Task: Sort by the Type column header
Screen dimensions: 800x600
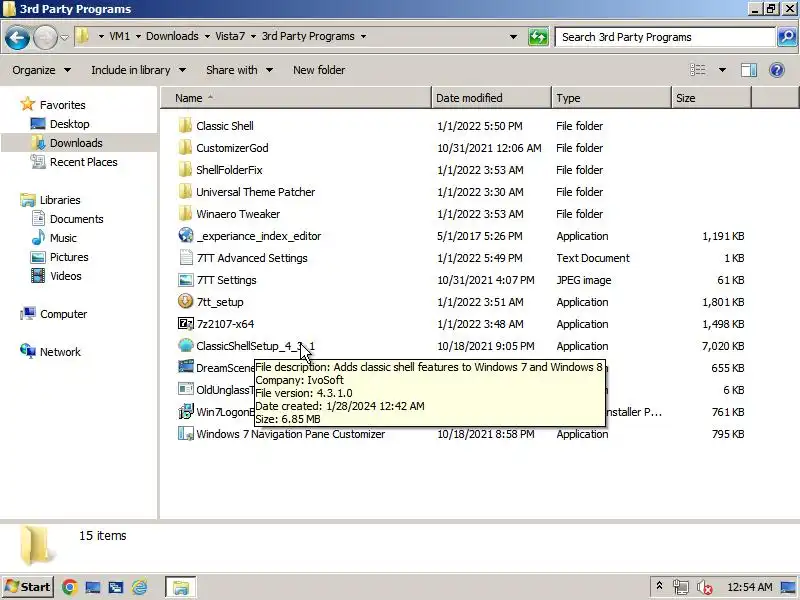Action: click(x=611, y=98)
